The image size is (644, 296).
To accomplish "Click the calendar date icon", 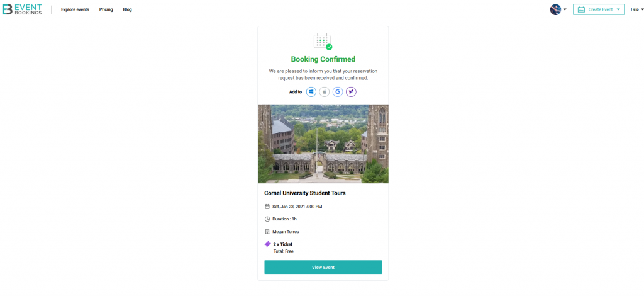I will (267, 207).
